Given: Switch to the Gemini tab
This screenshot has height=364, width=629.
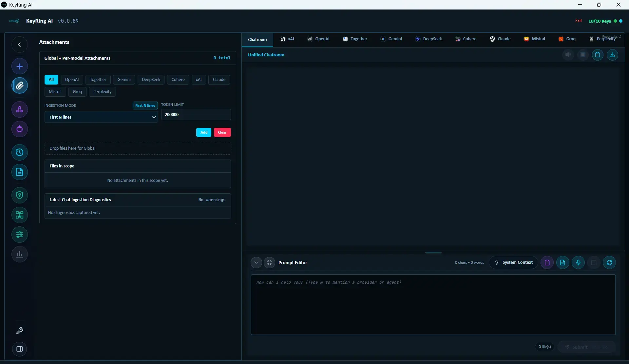Looking at the screenshot, I should click(x=391, y=39).
